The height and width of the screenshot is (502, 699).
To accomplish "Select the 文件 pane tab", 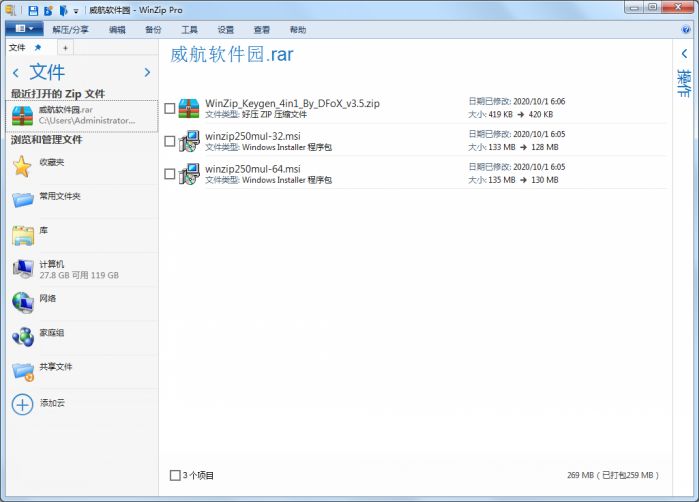I will coord(17,47).
